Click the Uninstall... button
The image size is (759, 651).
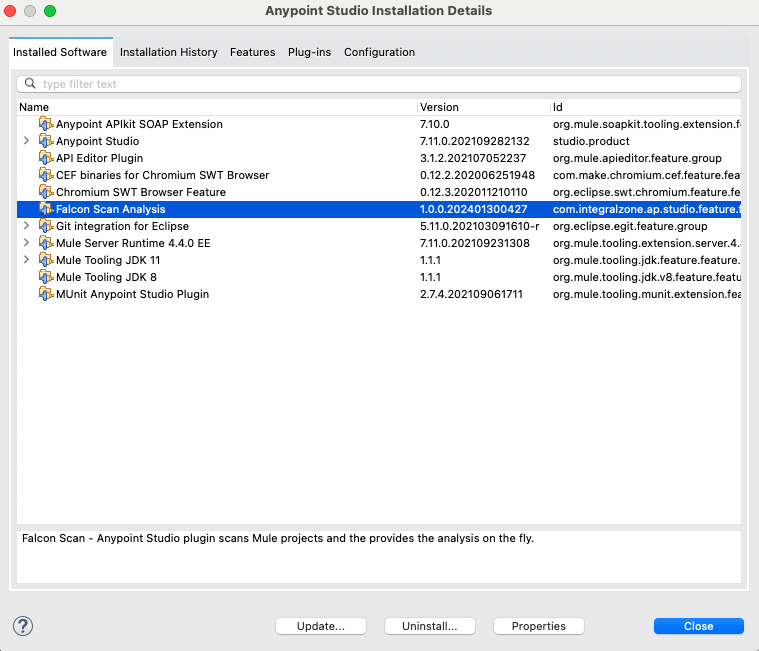coord(430,626)
